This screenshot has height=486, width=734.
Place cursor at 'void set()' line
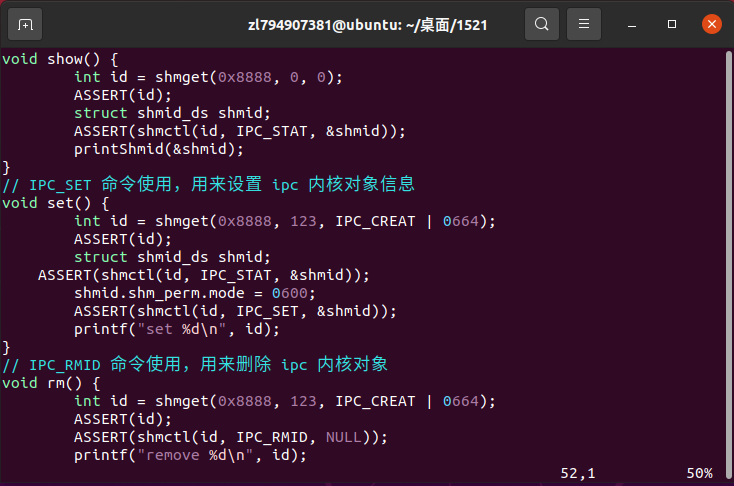click(56, 203)
